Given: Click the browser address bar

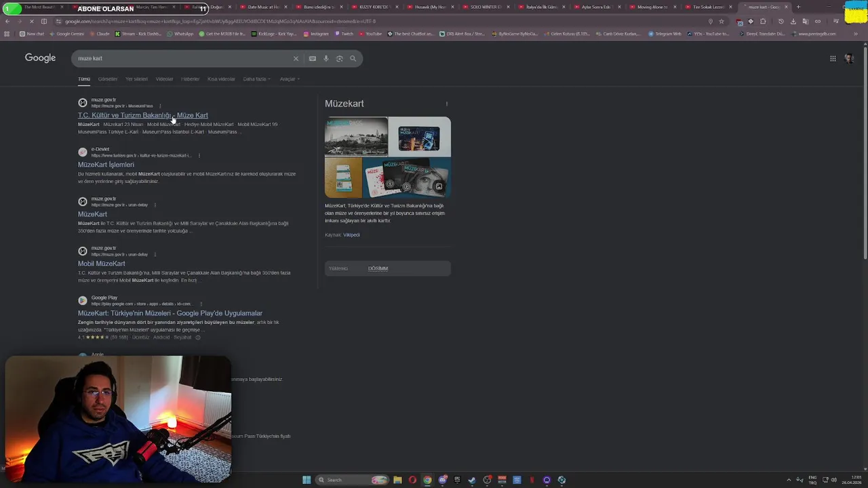Looking at the screenshot, I should point(380,21).
